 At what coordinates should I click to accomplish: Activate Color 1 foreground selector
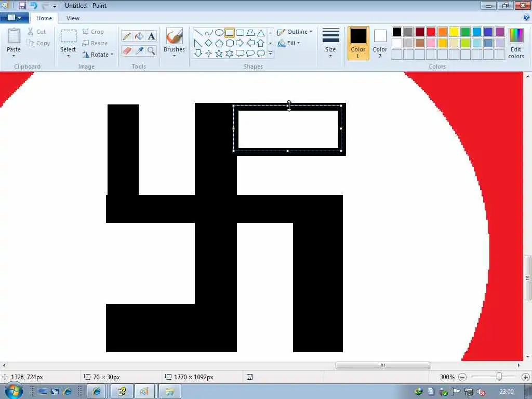(358, 44)
